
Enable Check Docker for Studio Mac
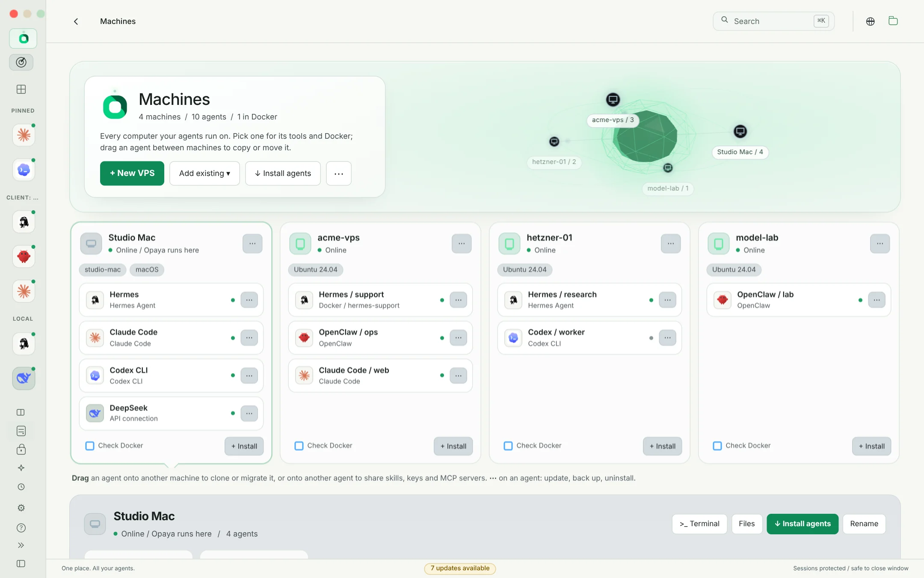point(90,446)
